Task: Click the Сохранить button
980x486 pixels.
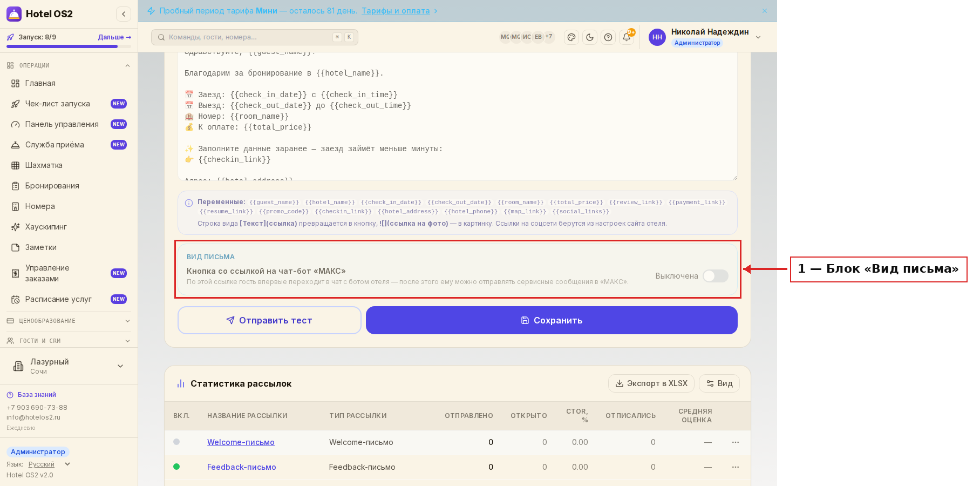Action: tap(552, 320)
